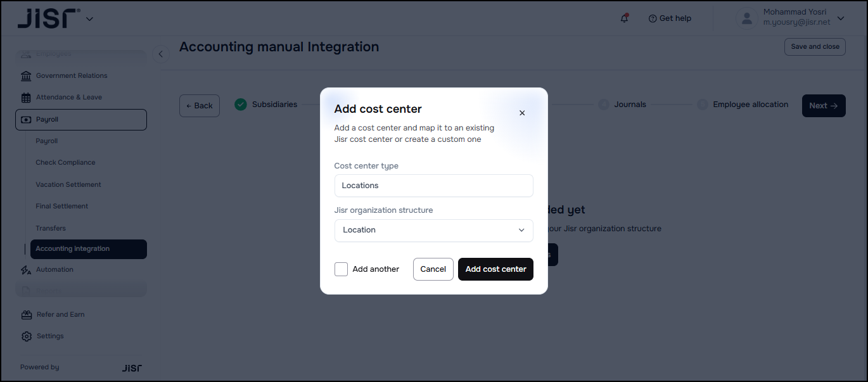This screenshot has width=868, height=382.
Task: Open Vacation Settlement in sidebar
Action: coord(68,184)
